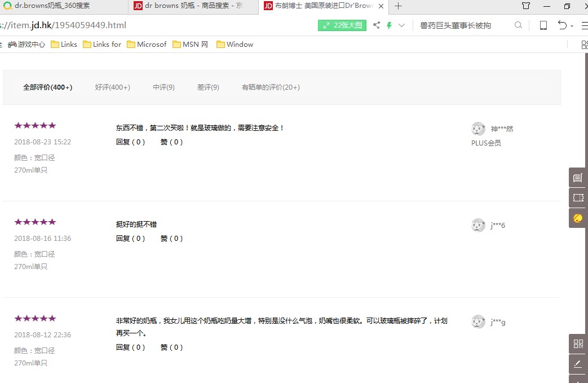Image resolution: width=588 pixels, height=383 pixels.
Task: Open the mobile device view icon
Action: tap(543, 25)
